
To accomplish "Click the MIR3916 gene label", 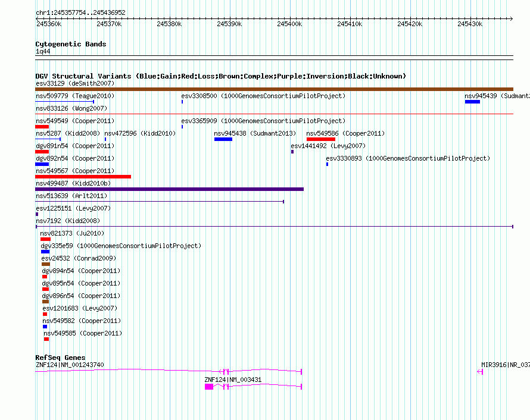I will pyautogui.click(x=506, y=365).
